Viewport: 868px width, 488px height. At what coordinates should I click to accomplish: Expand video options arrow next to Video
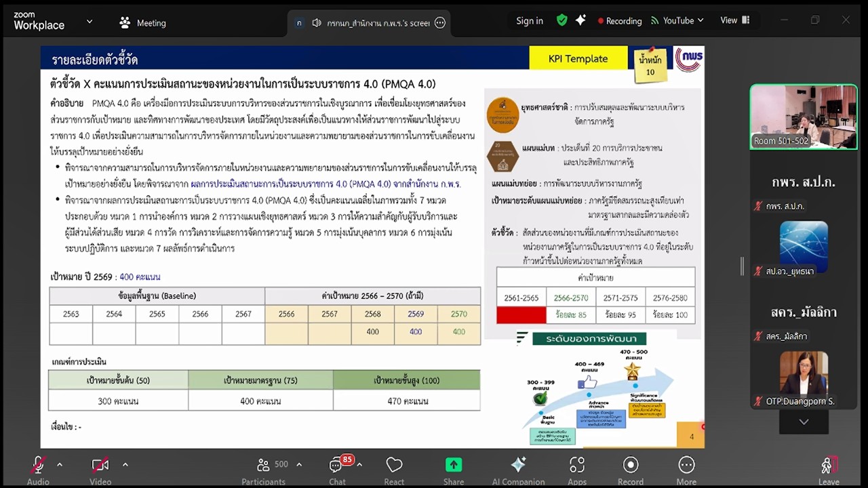[x=125, y=464]
